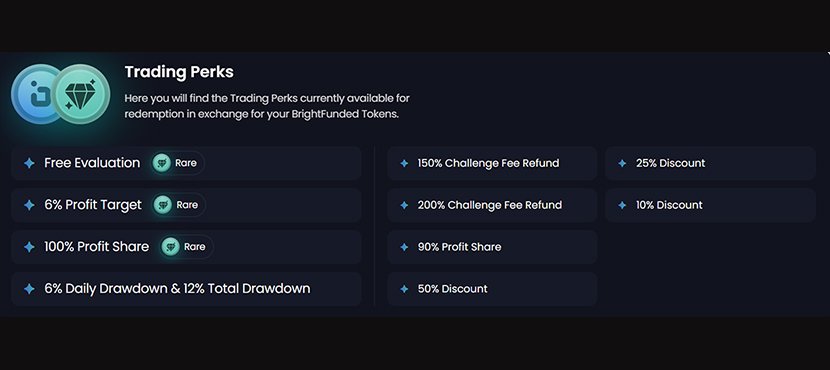This screenshot has height=370, width=830.
Task: Click the Rare badge beside 100% Profit Share
Action: point(186,247)
